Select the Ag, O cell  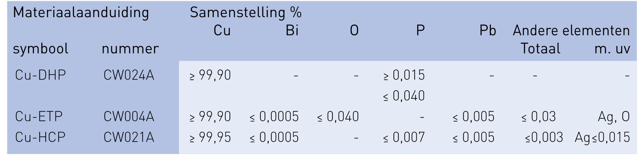pyautogui.click(x=613, y=117)
